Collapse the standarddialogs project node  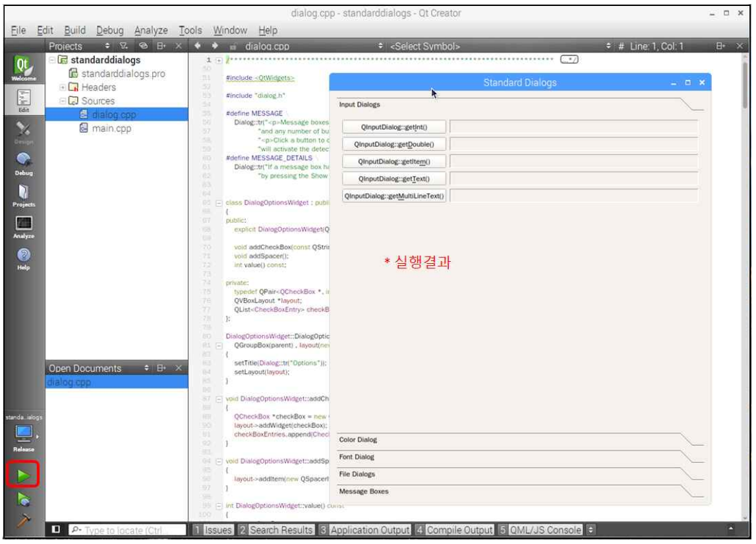pyautogui.click(x=51, y=60)
